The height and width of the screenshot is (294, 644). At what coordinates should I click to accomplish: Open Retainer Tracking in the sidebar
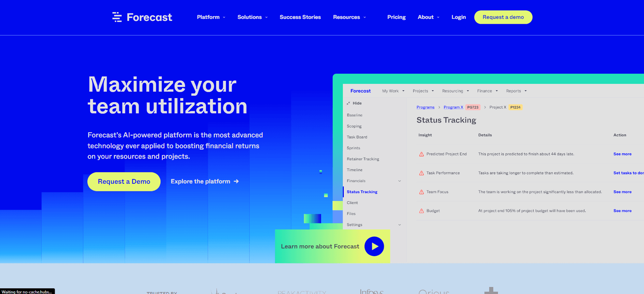pos(363,159)
